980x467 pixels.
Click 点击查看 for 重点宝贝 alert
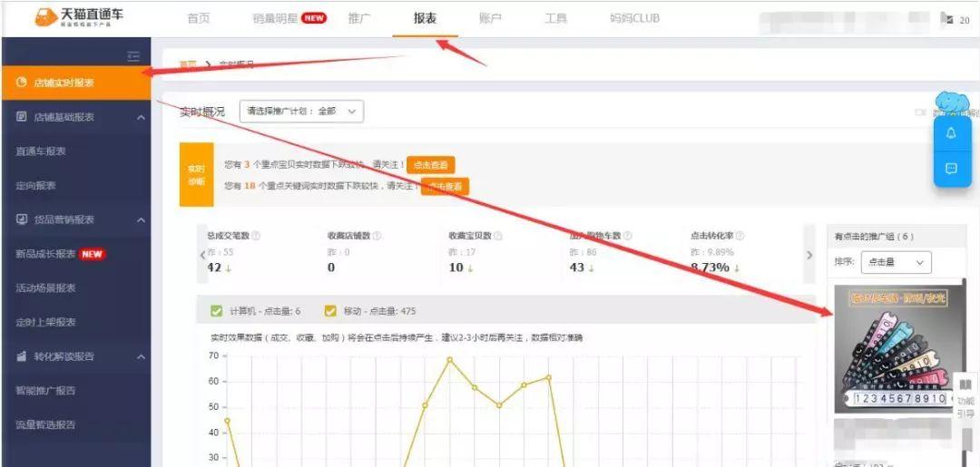tap(431, 165)
